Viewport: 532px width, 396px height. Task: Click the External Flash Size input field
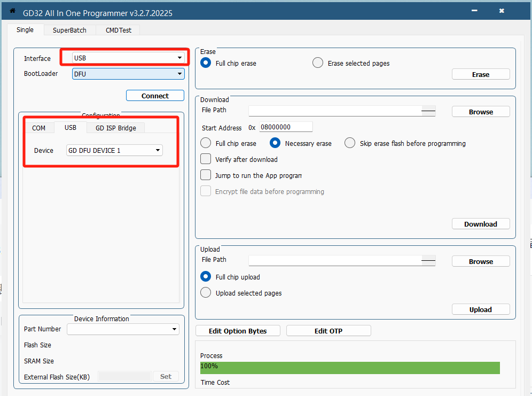pos(124,376)
